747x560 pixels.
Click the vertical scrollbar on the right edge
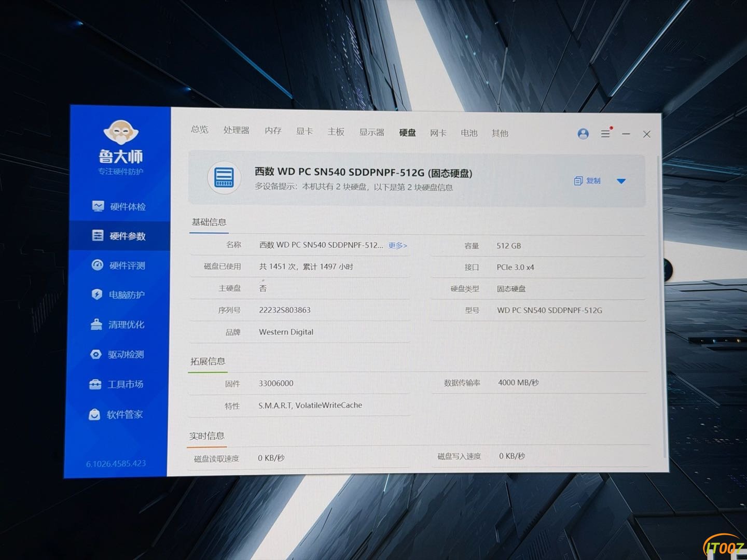[x=661, y=306]
